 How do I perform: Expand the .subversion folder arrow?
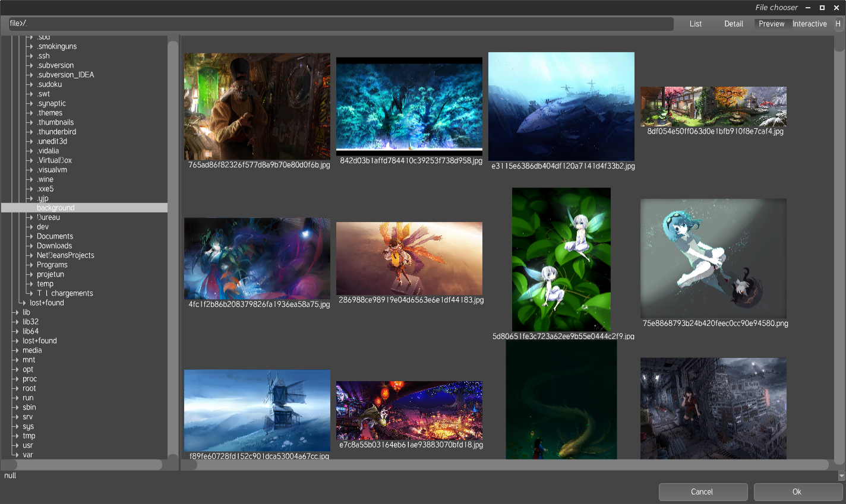[x=30, y=65]
